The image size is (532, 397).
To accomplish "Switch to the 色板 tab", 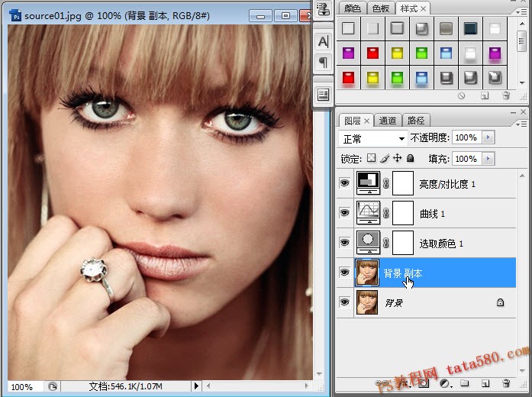I will (x=381, y=8).
